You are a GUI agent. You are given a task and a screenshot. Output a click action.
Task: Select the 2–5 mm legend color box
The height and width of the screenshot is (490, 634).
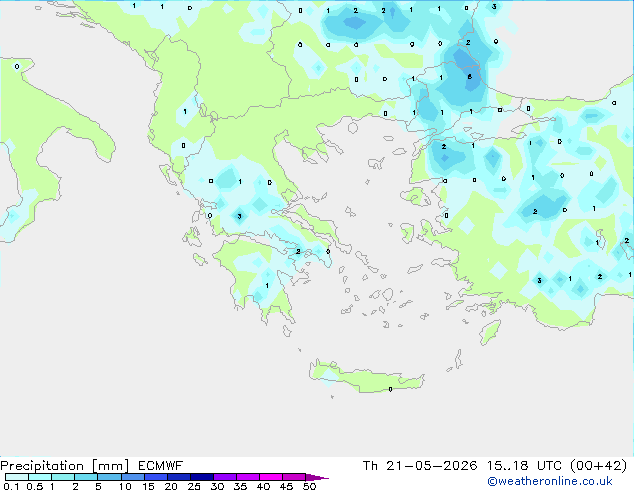(x=86, y=477)
